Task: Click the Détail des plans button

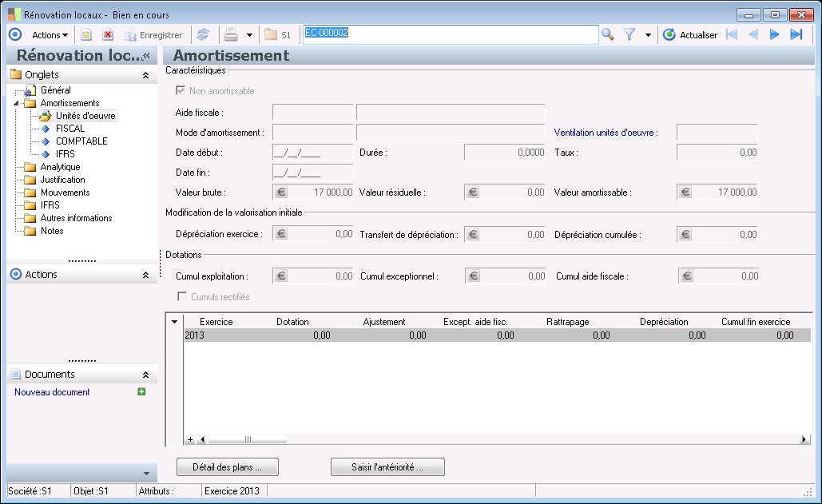Action: pyautogui.click(x=228, y=466)
